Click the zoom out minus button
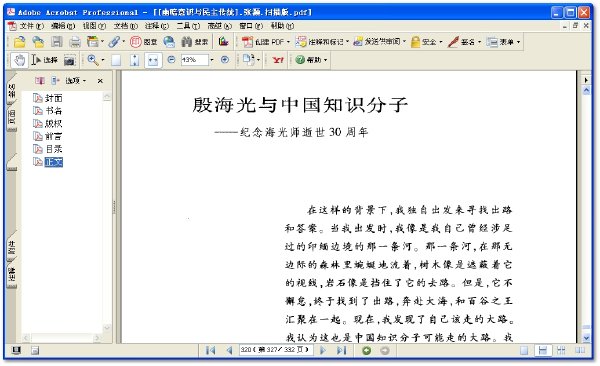This screenshot has height=366, width=600. (x=171, y=60)
